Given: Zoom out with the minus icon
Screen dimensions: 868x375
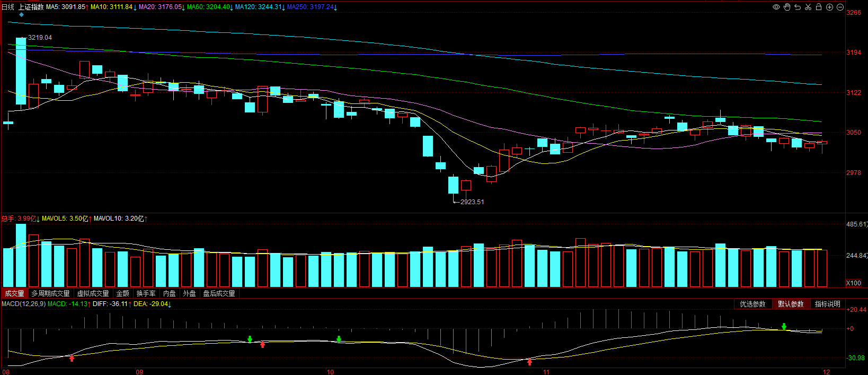Looking at the screenshot, I should (x=840, y=7).
